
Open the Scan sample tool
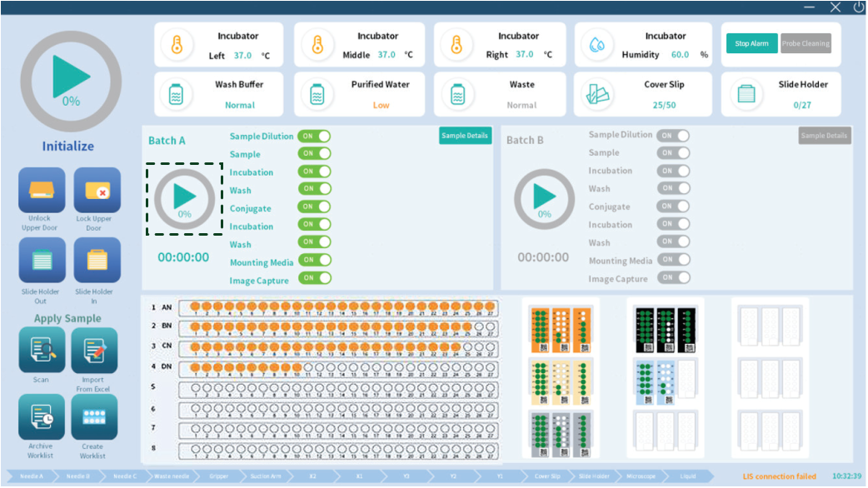[42, 351]
